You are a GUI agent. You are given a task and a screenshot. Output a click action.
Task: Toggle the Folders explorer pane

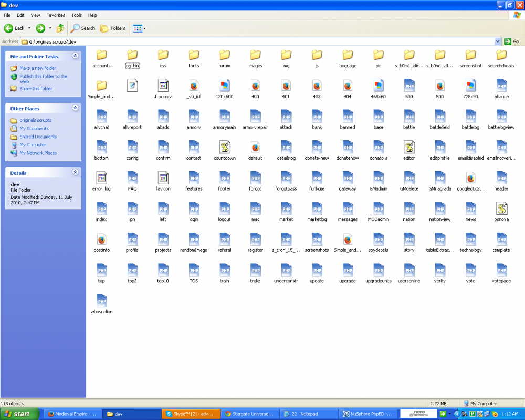coord(113,28)
